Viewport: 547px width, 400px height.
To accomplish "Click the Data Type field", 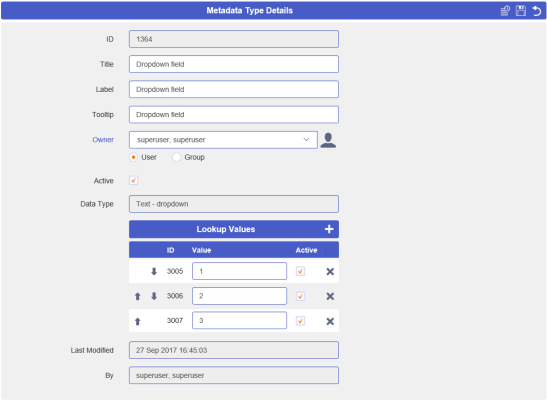I will (234, 204).
